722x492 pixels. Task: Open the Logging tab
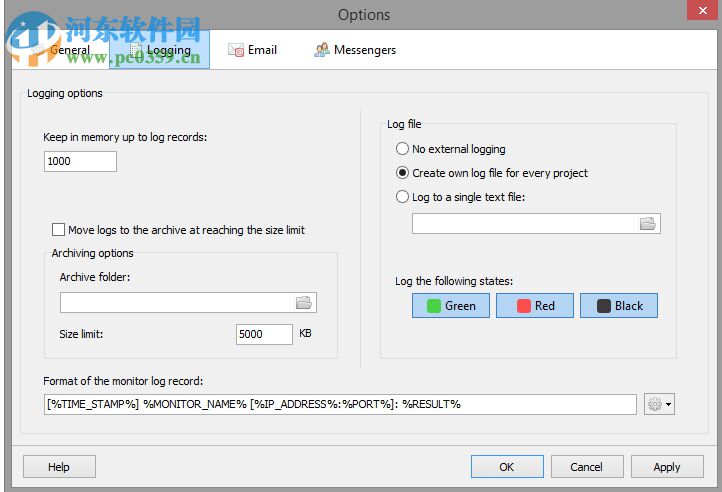click(x=159, y=50)
